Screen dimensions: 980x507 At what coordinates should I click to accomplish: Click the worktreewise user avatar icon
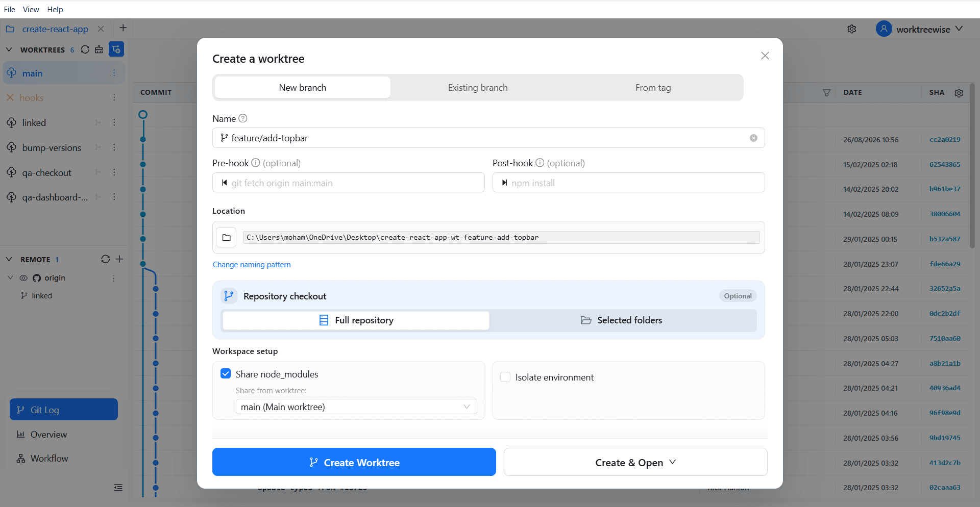pyautogui.click(x=884, y=29)
